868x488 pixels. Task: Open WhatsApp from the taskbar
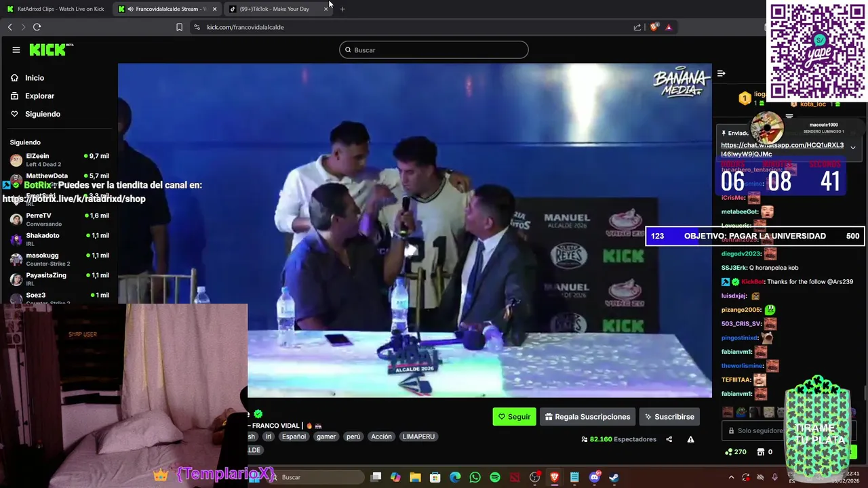coord(475,477)
